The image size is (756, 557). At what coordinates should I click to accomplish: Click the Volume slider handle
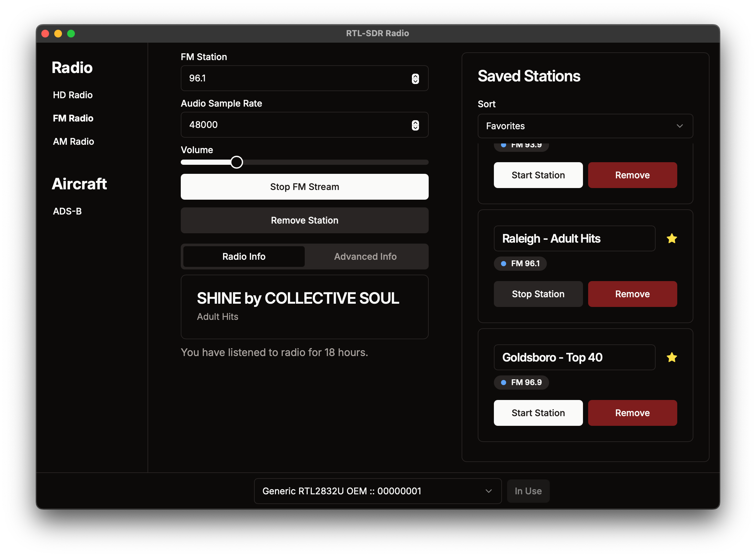[237, 162]
